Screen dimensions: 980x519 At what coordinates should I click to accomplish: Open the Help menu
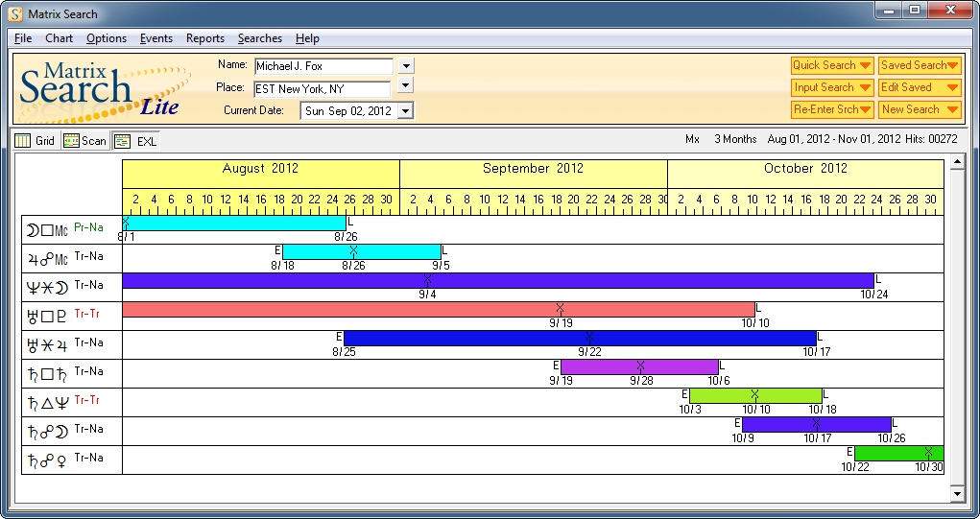point(307,38)
